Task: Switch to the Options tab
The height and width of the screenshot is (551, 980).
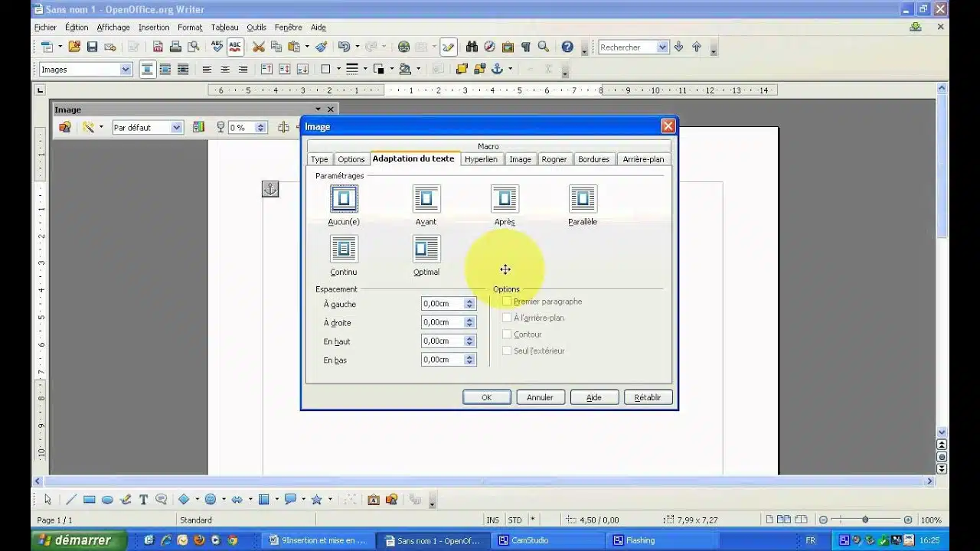Action: point(351,159)
